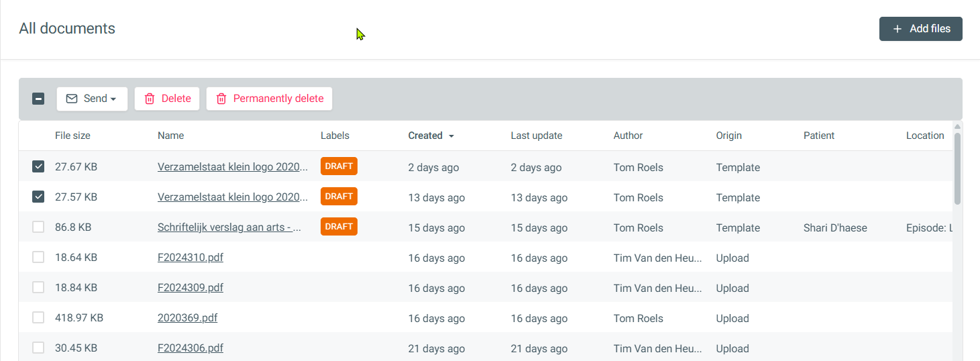
Task: Click the trash icon beside Delete
Action: coord(150,99)
